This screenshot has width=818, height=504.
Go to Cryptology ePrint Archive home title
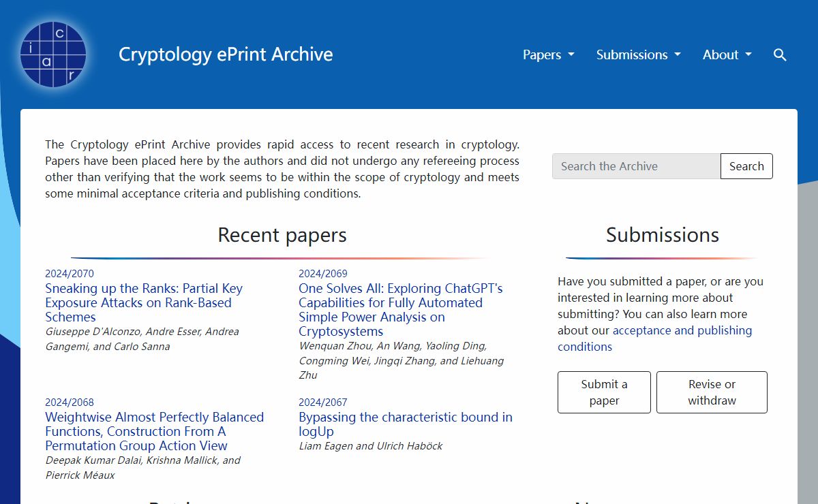tap(226, 54)
